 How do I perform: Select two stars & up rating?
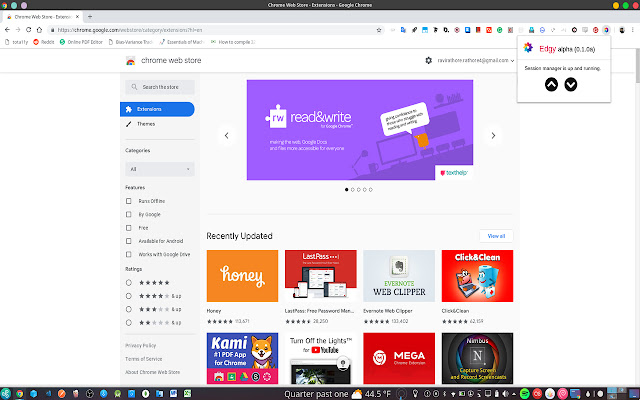click(129, 322)
